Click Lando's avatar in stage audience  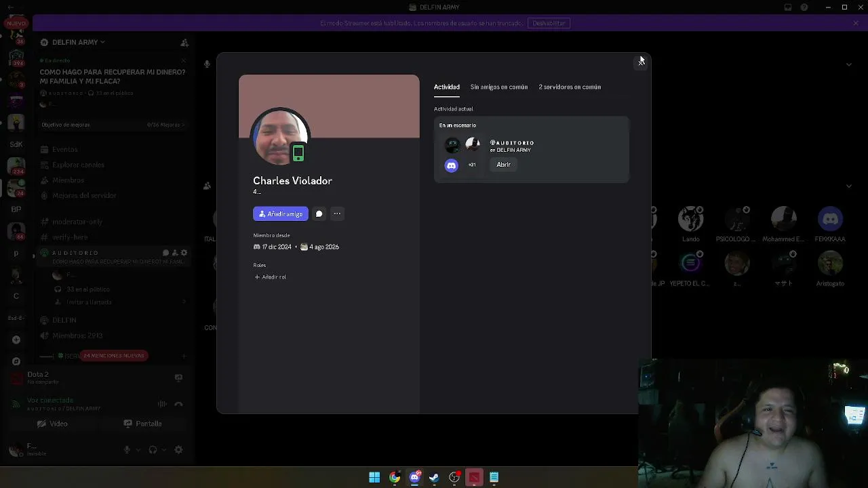pos(690,220)
